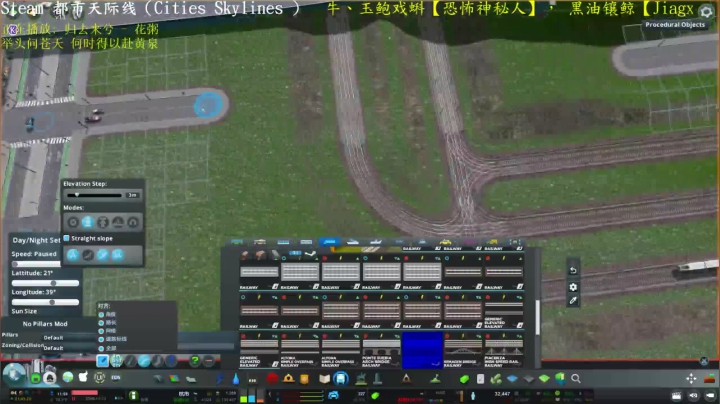Move the Longitude slider handle
The image size is (720, 404).
pos(52,302)
